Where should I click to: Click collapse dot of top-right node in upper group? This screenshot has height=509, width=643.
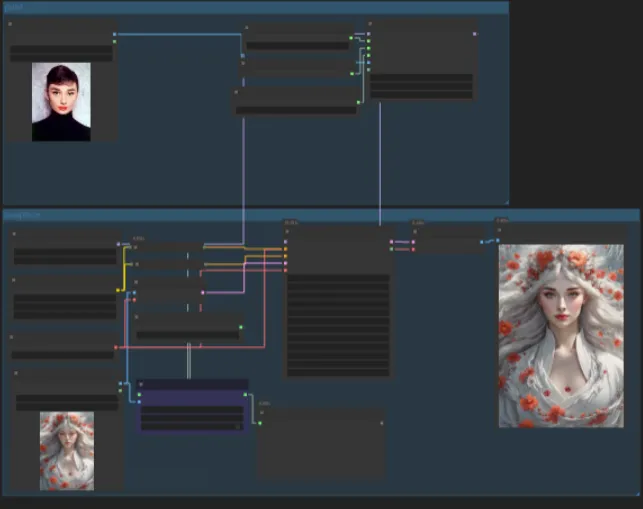372,23
